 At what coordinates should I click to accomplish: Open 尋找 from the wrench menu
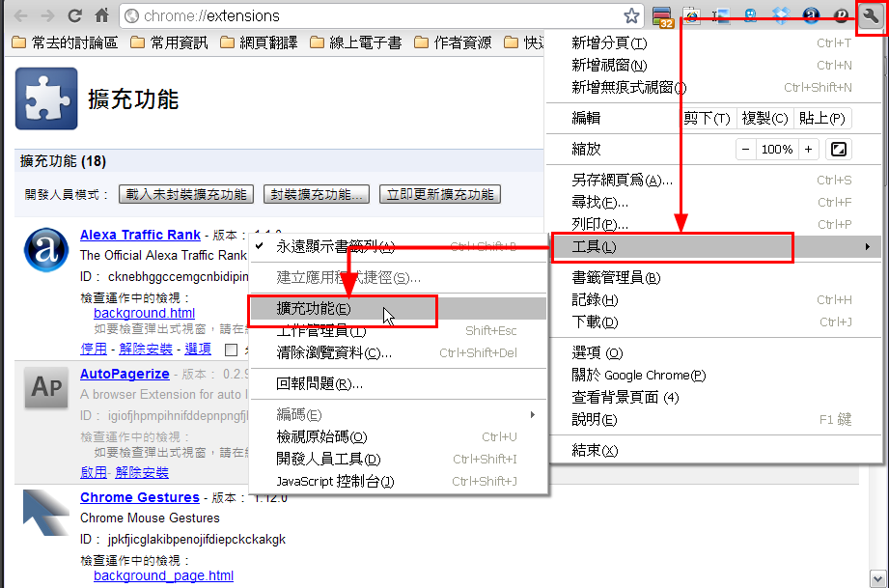click(715, 203)
